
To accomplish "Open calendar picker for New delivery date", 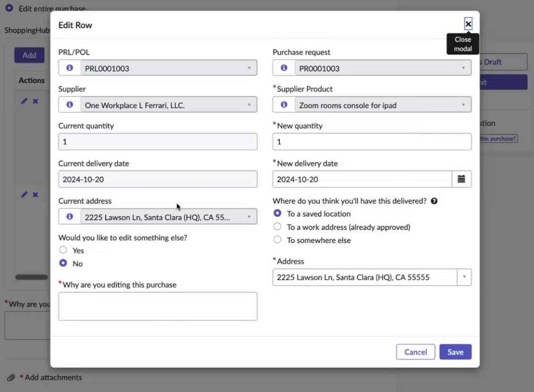I will (x=461, y=179).
